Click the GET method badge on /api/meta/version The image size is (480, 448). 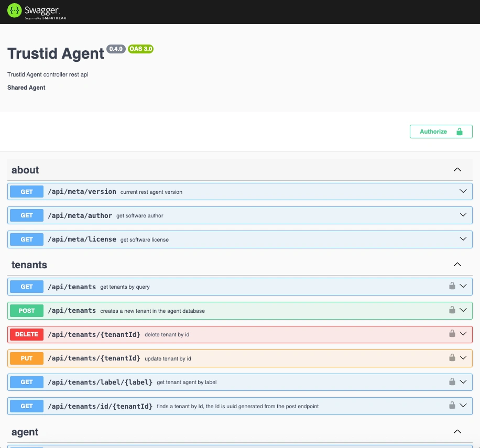tap(26, 191)
